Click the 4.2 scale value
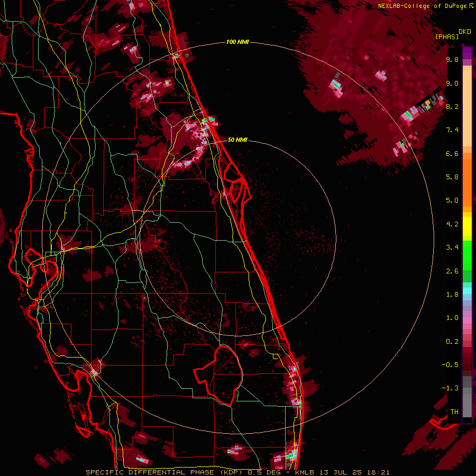The width and height of the screenshot is (476, 476). pos(452,224)
